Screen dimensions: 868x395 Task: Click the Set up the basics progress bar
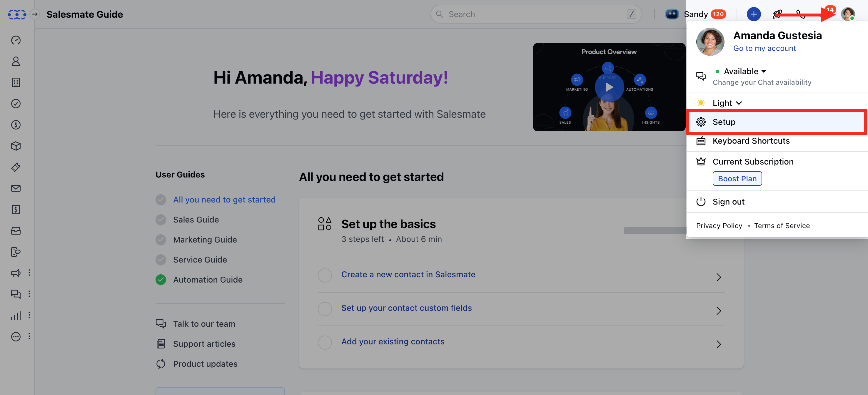click(x=655, y=231)
